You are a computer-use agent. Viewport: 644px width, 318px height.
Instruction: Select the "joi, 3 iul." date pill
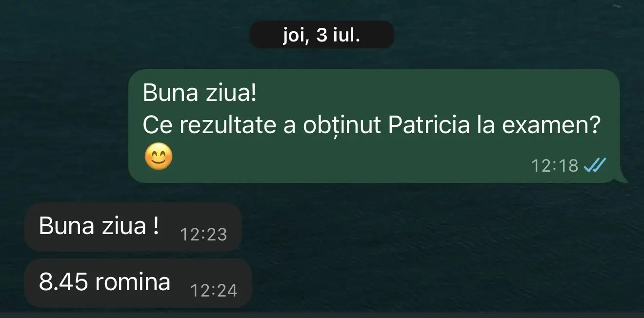pos(322,35)
